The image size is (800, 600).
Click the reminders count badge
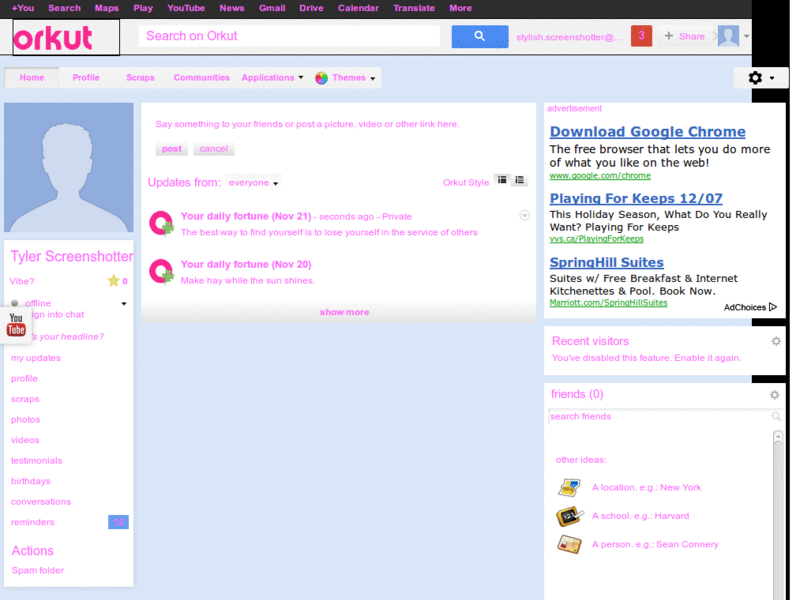point(118,522)
